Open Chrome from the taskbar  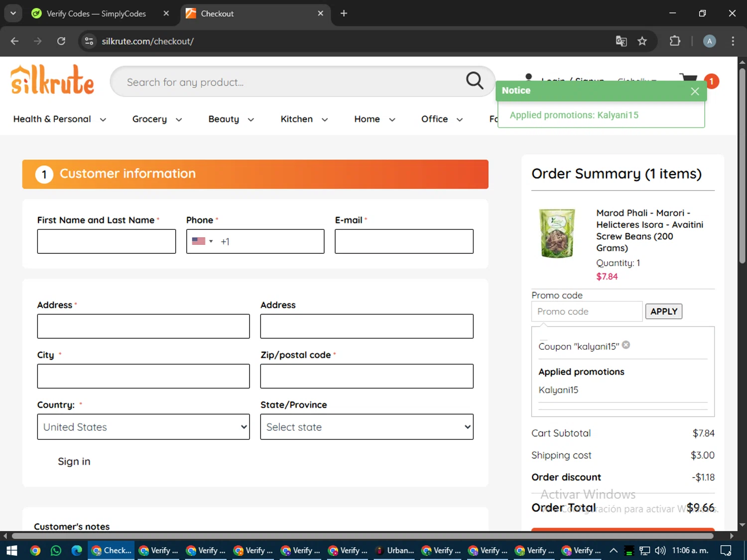35,550
